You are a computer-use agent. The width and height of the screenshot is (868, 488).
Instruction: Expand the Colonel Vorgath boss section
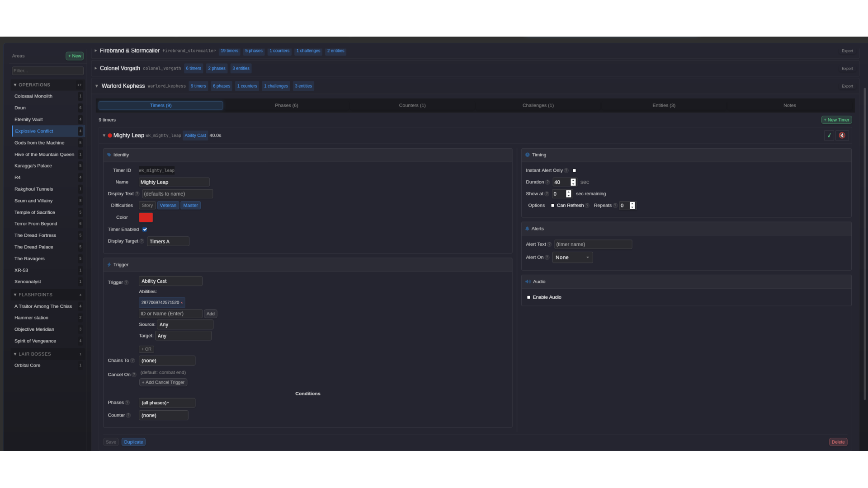coord(95,68)
